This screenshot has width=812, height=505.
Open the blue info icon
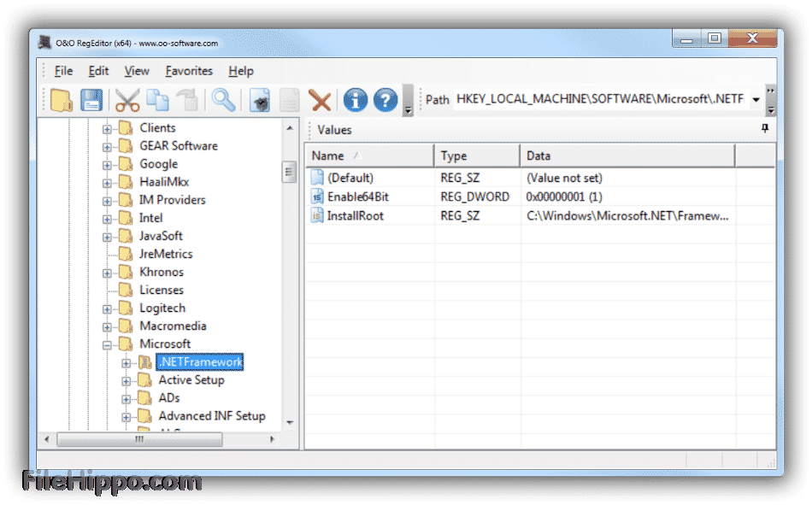[356, 100]
